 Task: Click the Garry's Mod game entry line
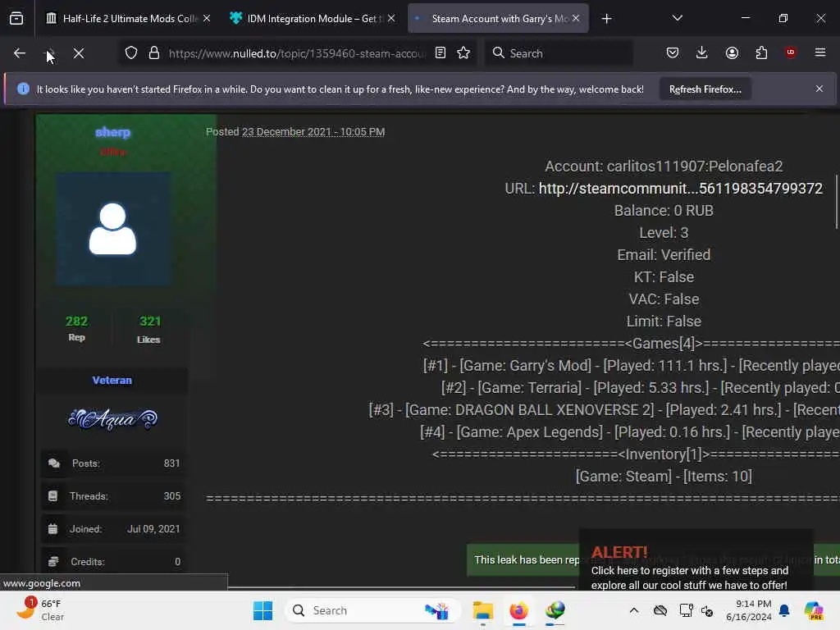631,365
